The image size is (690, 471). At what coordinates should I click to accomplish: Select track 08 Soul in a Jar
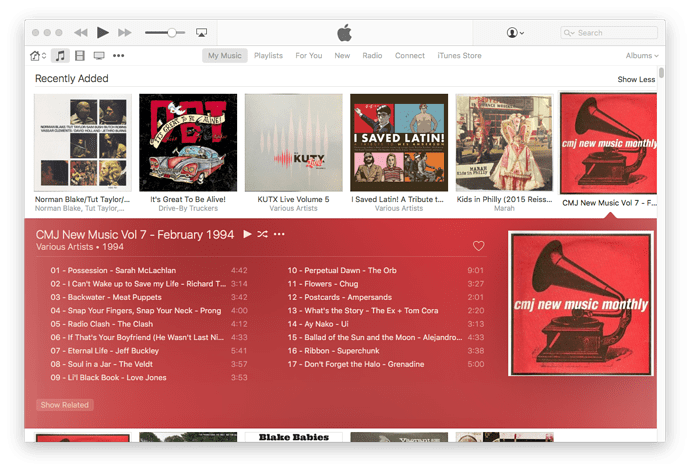[149, 364]
